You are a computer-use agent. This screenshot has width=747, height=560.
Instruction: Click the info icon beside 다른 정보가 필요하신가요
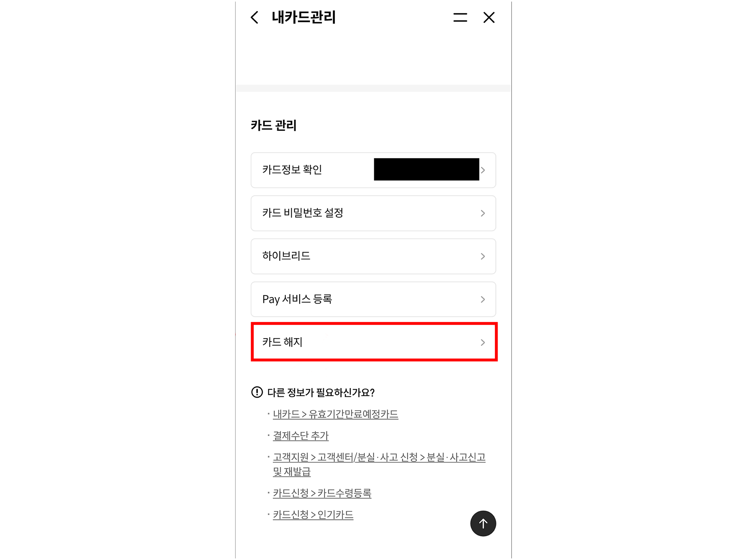(257, 392)
